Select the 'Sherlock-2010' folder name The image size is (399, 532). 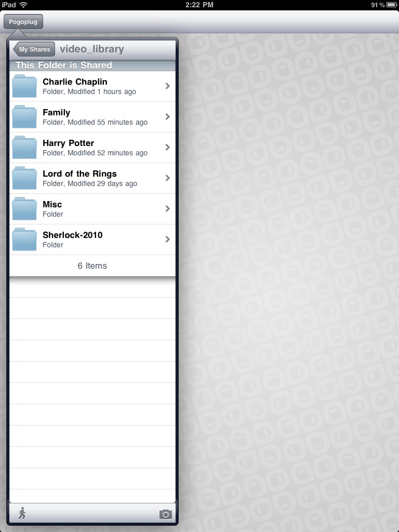(x=73, y=235)
